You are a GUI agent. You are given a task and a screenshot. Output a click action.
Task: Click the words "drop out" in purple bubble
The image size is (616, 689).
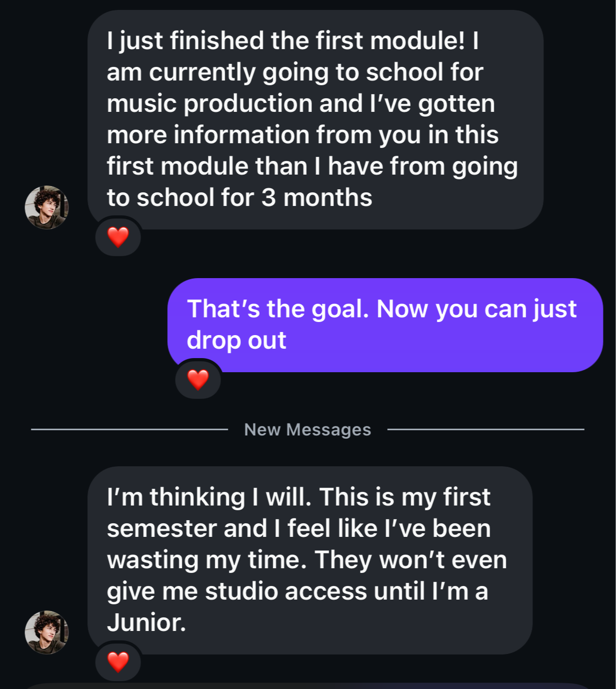(x=236, y=340)
